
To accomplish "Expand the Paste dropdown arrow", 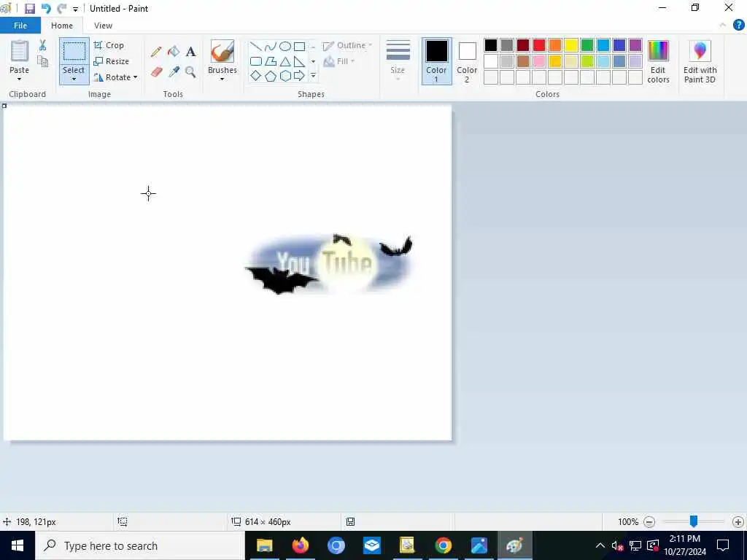I will (20, 79).
